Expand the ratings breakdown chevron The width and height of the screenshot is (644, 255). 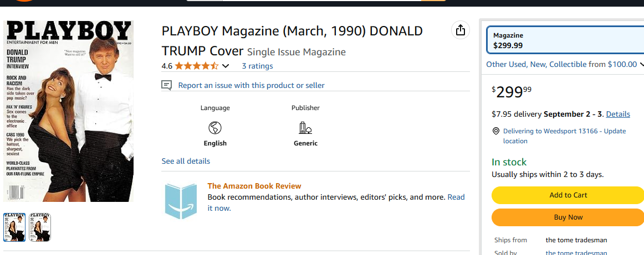point(226,66)
